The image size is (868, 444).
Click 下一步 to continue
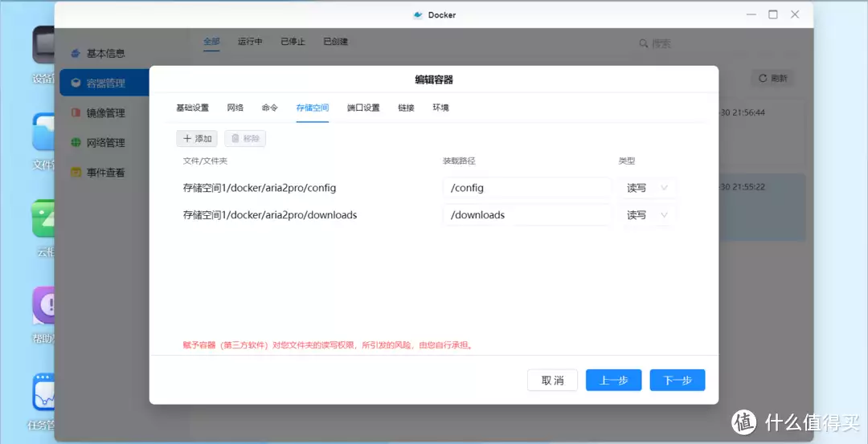[x=678, y=381]
